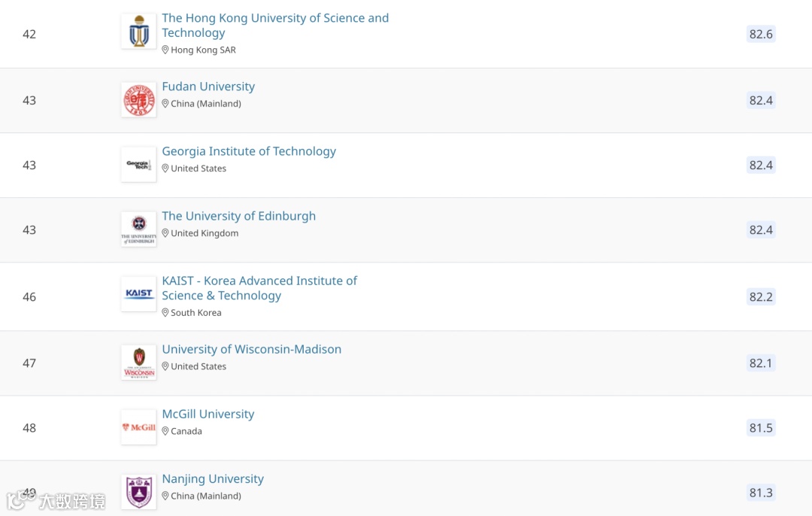The height and width of the screenshot is (516, 812).
Task: Click the location pin icon beside Canada
Action: coord(165,431)
